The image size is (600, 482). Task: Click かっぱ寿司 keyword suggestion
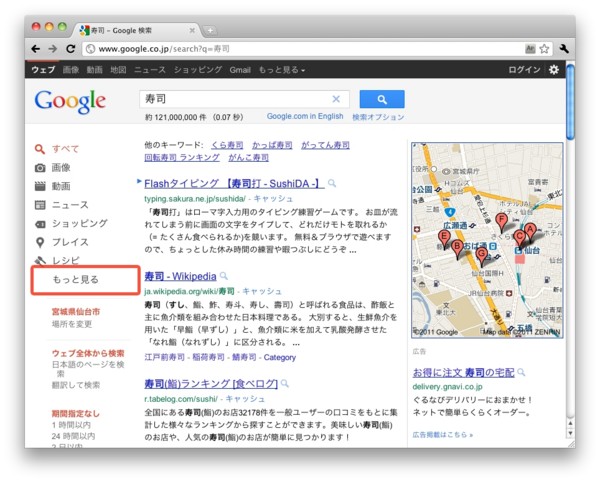(272, 145)
